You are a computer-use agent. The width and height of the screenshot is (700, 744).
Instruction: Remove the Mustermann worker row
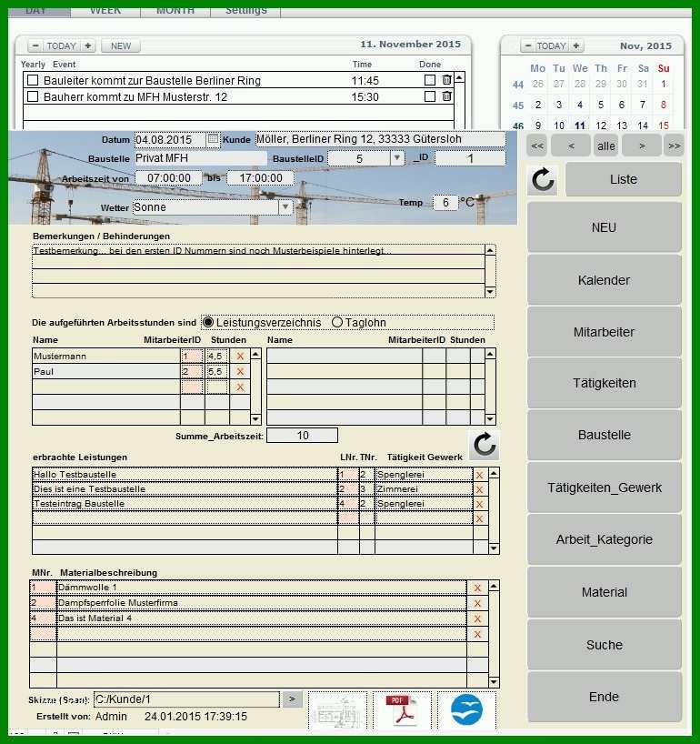coord(240,356)
